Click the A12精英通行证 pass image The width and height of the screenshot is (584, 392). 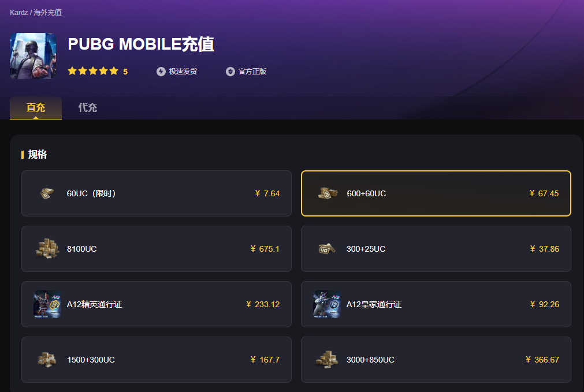47,304
